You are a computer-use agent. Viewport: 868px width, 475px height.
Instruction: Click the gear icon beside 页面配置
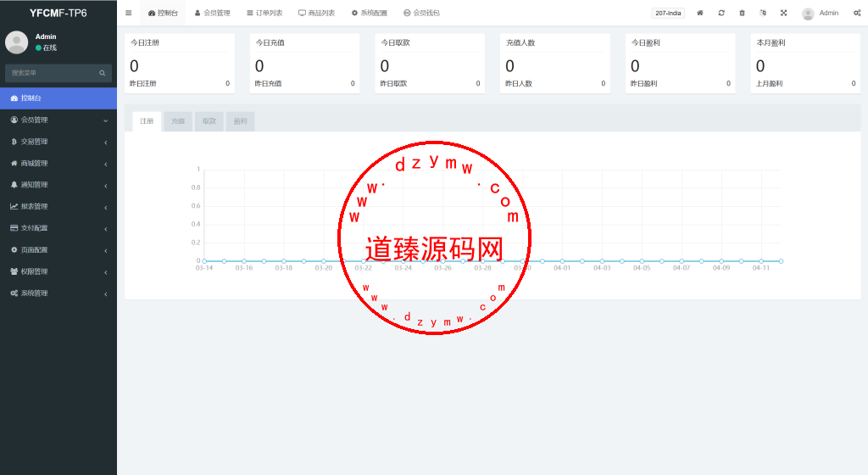tap(14, 249)
